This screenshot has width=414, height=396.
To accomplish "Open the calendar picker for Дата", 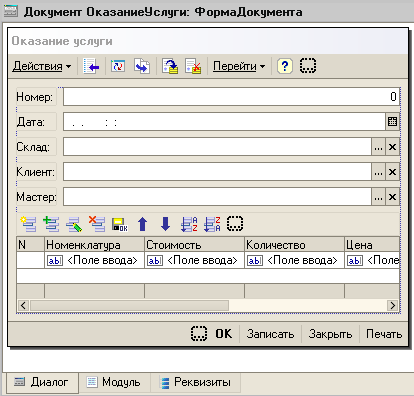I will tap(392, 122).
